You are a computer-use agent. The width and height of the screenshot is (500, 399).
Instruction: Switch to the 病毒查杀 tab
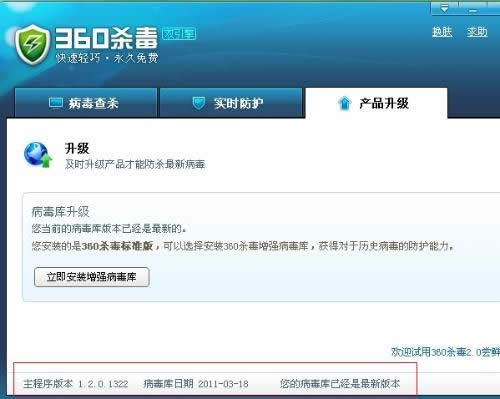click(86, 103)
